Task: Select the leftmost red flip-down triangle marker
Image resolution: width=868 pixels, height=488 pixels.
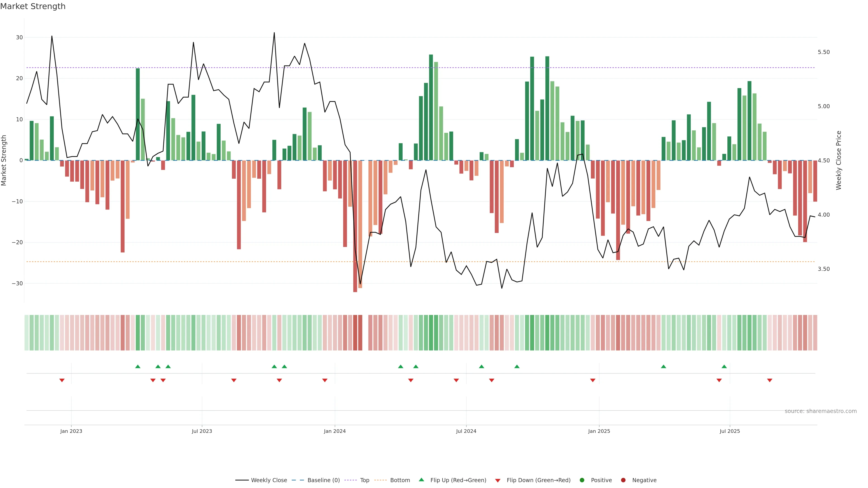Action: click(62, 380)
